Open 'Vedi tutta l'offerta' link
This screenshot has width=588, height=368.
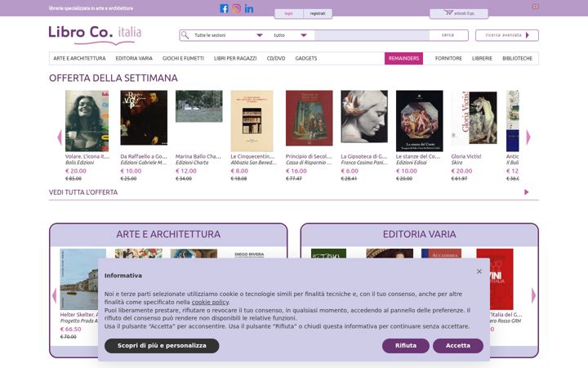pos(83,192)
